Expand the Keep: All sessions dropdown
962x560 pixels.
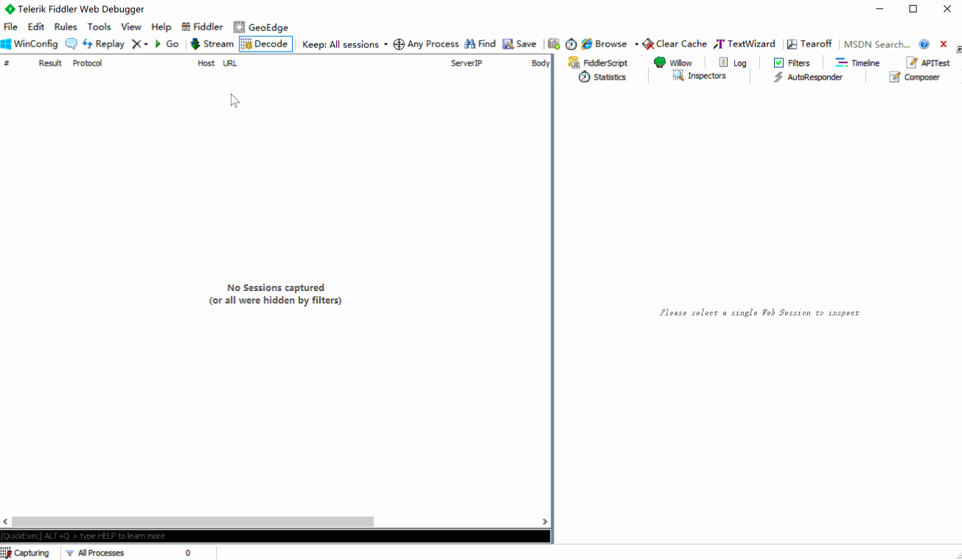point(345,44)
